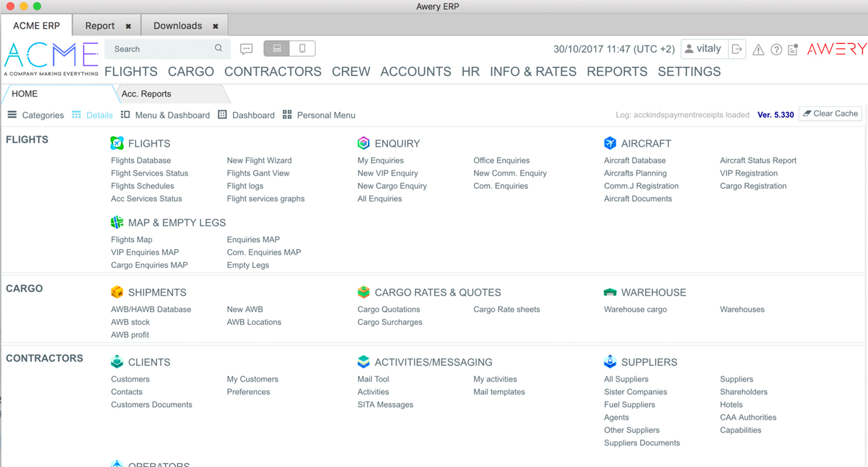Click the warning triangle icon near AWERY logo
The width and height of the screenshot is (868, 467).
[x=758, y=49]
